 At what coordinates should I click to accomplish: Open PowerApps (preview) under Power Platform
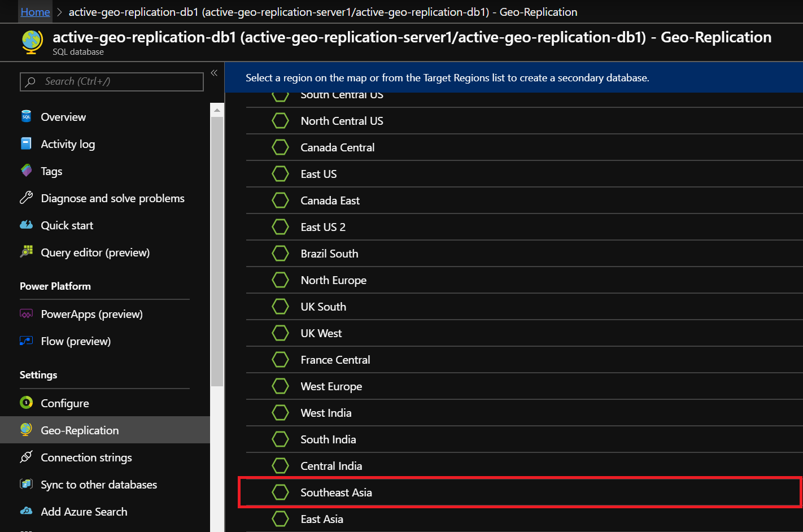(91, 313)
